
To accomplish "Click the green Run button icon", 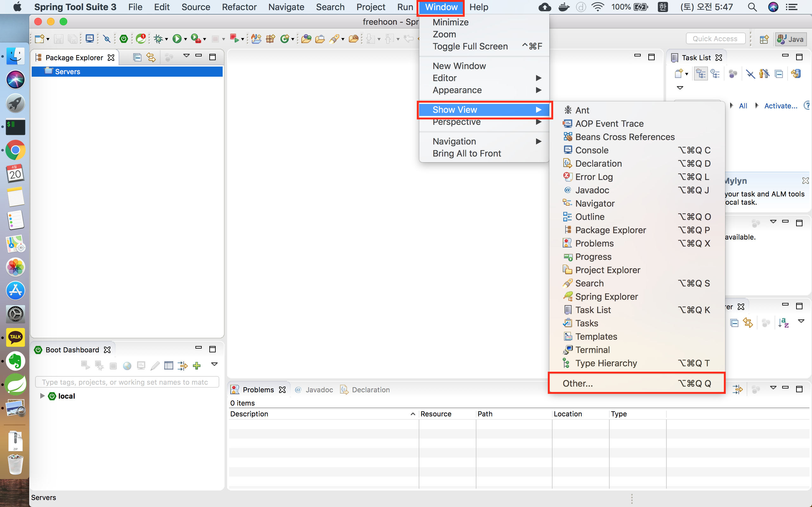I will click(176, 39).
